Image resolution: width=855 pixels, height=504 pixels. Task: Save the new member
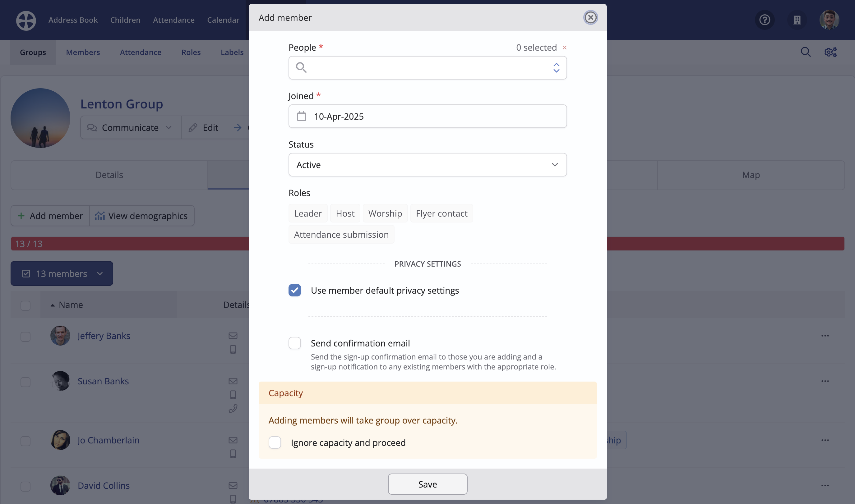pyautogui.click(x=427, y=484)
